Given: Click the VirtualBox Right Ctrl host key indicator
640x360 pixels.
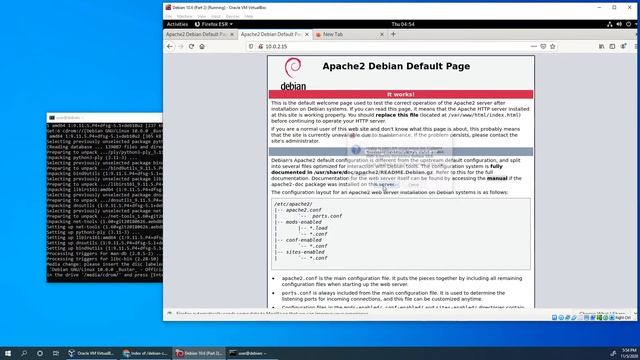Looking at the screenshot, I should point(623,317).
